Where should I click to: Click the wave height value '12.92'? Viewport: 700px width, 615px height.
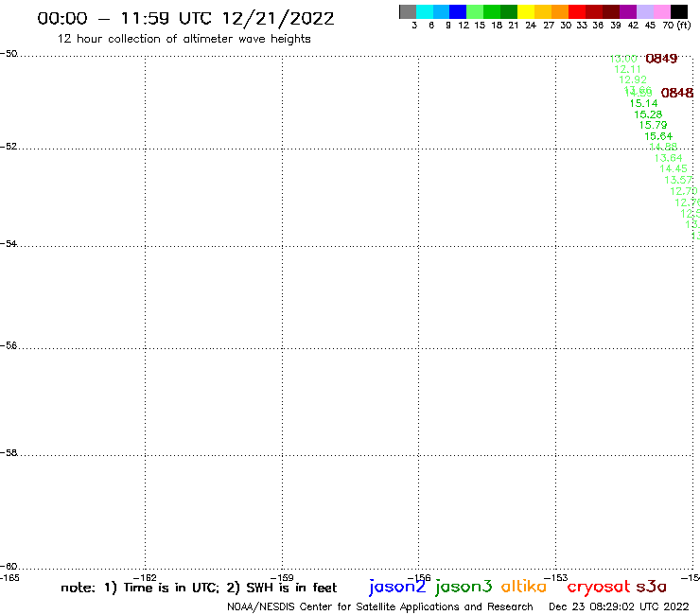click(x=633, y=79)
